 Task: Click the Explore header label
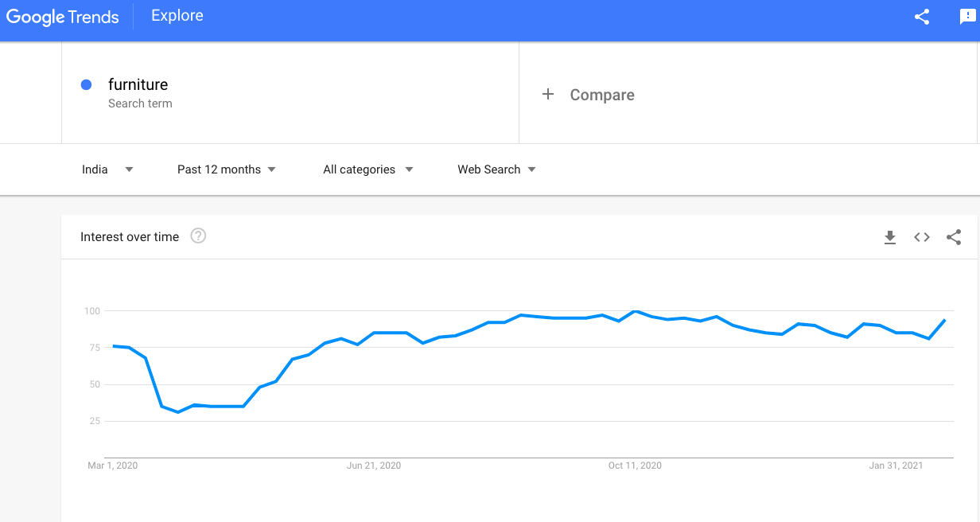(177, 16)
